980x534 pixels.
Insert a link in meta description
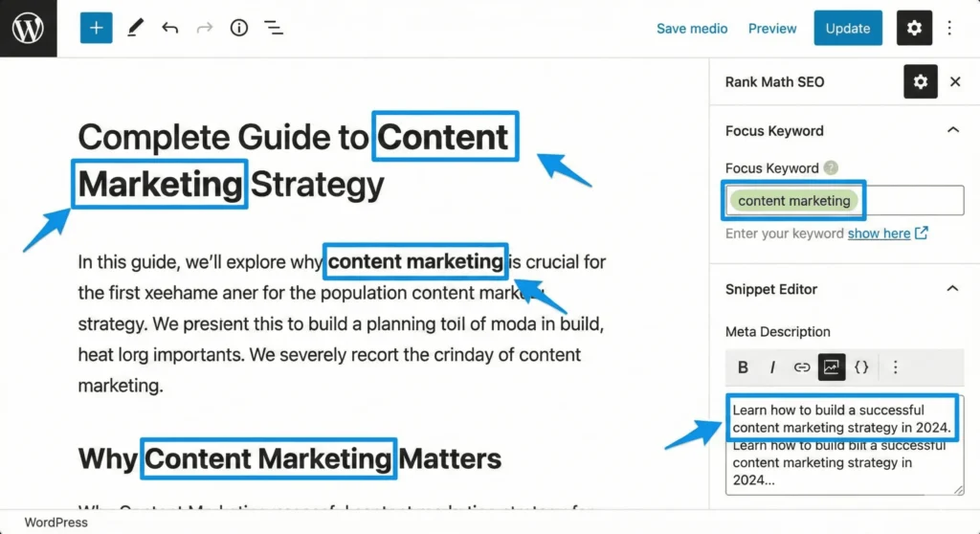pyautogui.click(x=802, y=367)
